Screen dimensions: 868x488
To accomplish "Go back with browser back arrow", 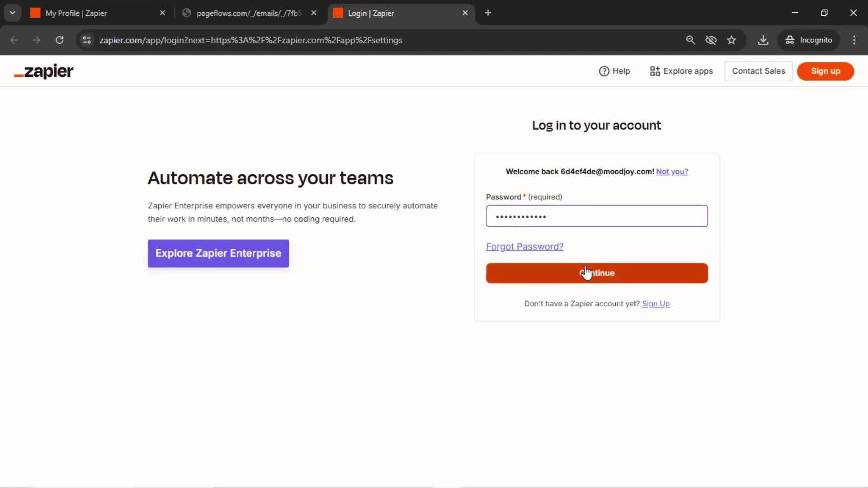I will coord(14,40).
